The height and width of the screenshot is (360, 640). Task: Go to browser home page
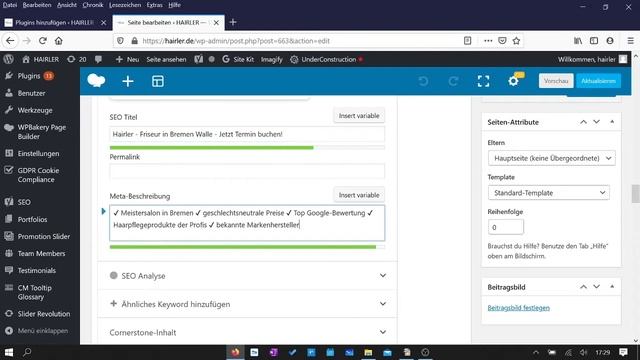tap(59, 41)
